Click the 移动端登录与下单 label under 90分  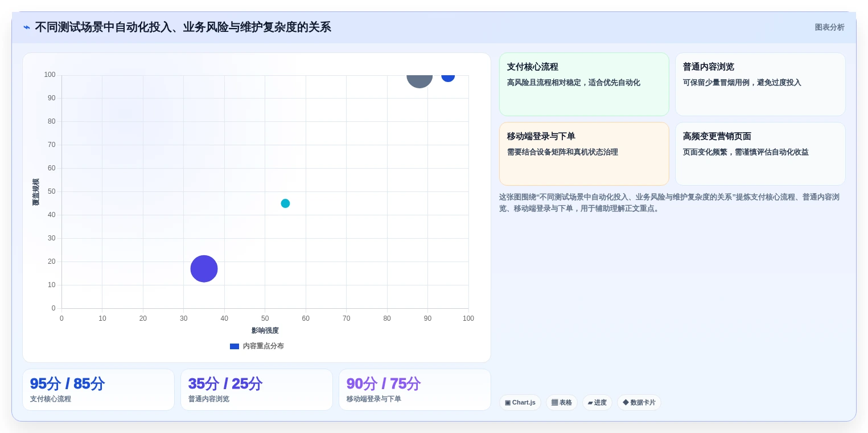coord(374,399)
